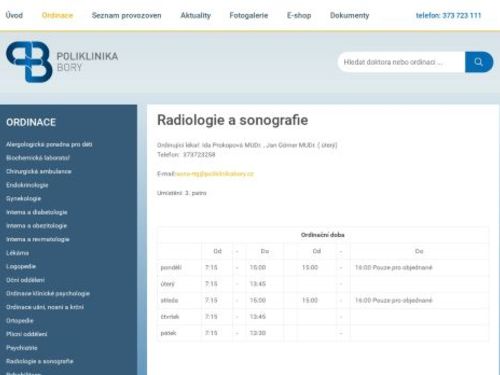Viewport: 500px width, 375px height.
Task: Click the ORDINACE sidebar heading
Action: (31, 122)
